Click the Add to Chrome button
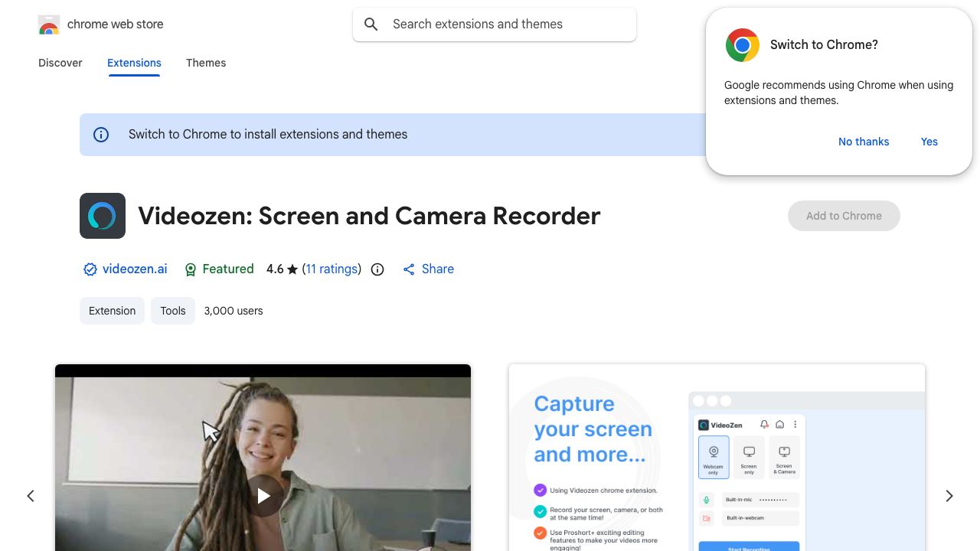Viewport: 980px width, 551px height. pyautogui.click(x=844, y=216)
